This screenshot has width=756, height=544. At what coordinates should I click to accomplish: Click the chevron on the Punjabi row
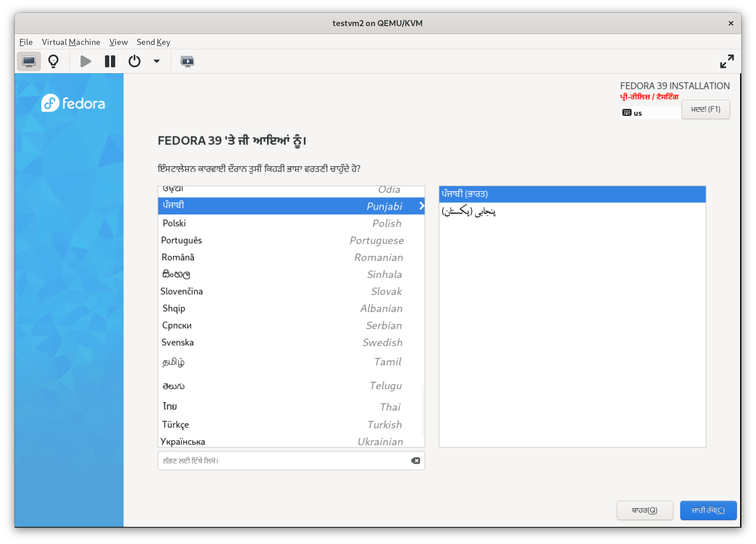pos(421,206)
